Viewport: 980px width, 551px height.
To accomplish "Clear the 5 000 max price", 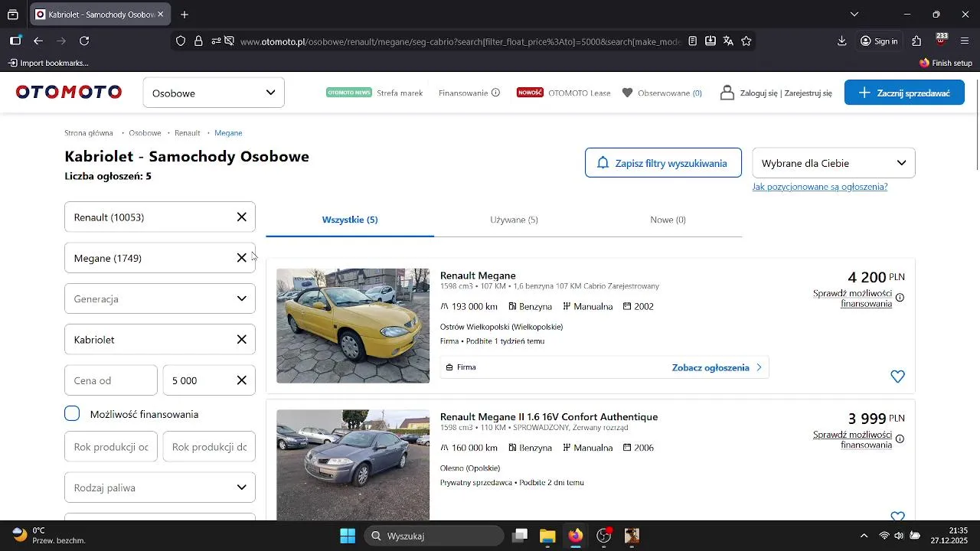I will pyautogui.click(x=241, y=380).
